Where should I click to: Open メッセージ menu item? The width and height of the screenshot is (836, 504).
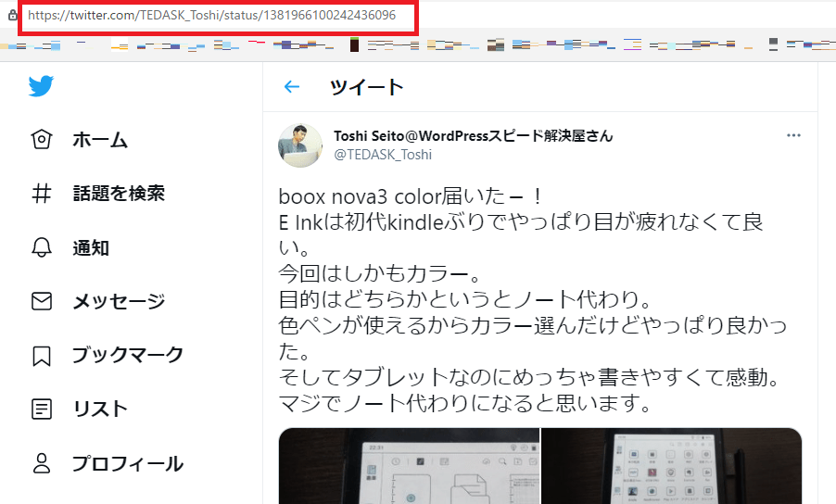119,301
